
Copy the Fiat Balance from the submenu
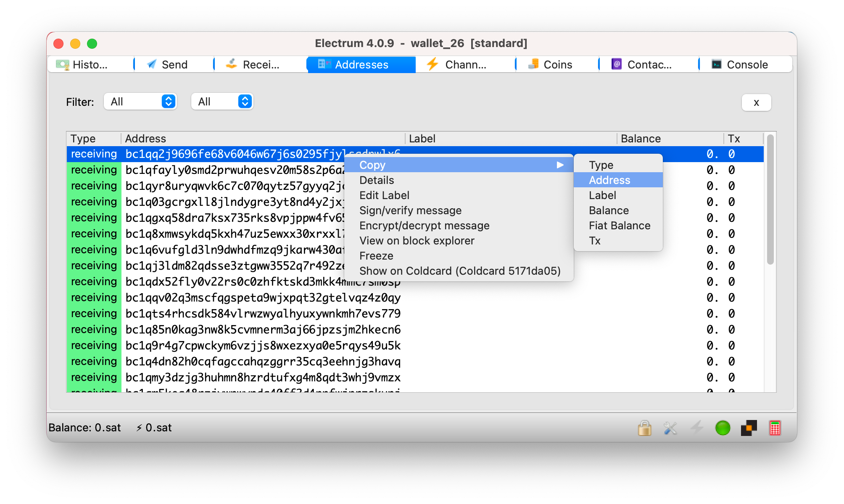[x=618, y=226]
